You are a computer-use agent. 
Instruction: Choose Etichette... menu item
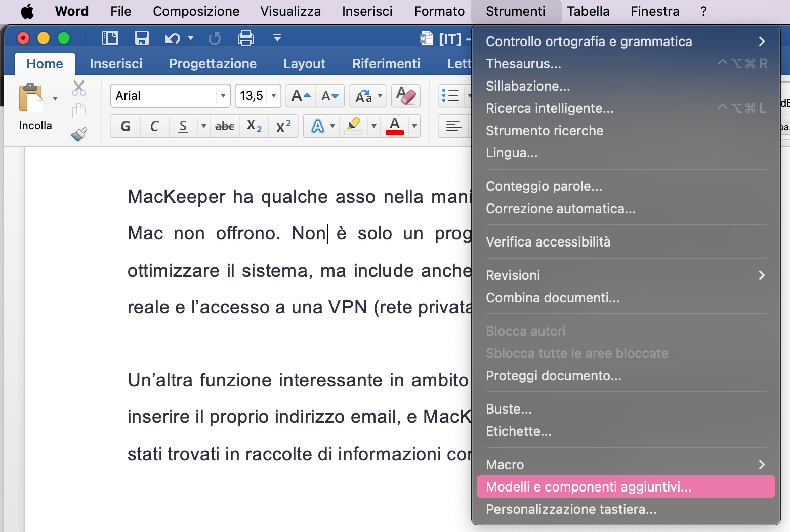[x=626, y=431]
